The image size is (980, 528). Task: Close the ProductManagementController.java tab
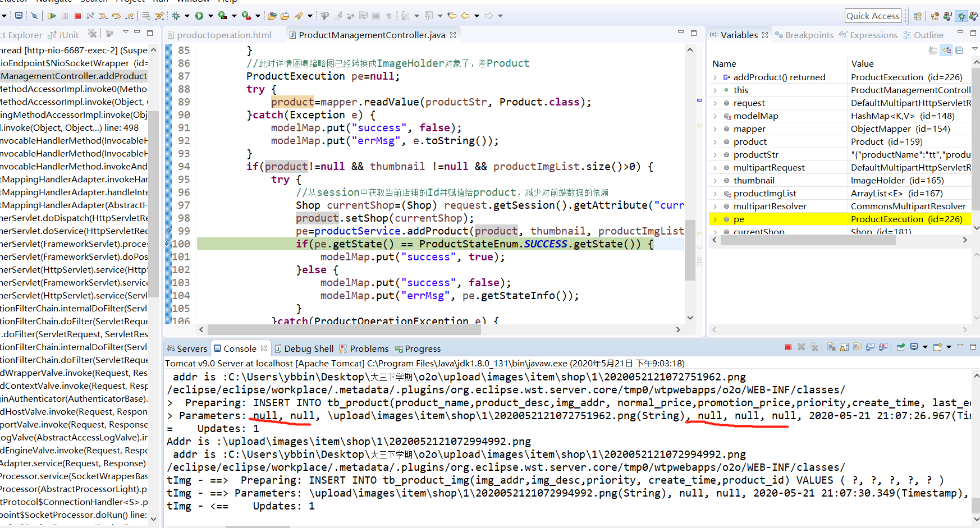[453, 34]
